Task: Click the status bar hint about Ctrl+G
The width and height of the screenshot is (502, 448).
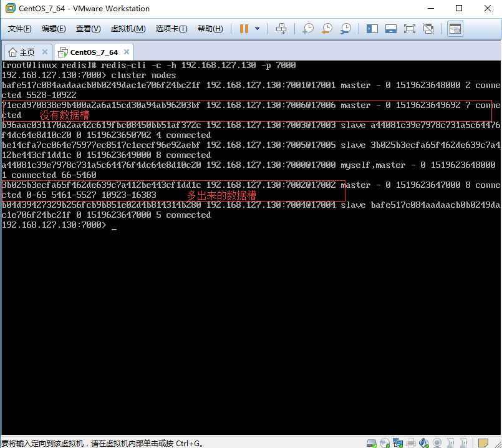Action: (102, 444)
